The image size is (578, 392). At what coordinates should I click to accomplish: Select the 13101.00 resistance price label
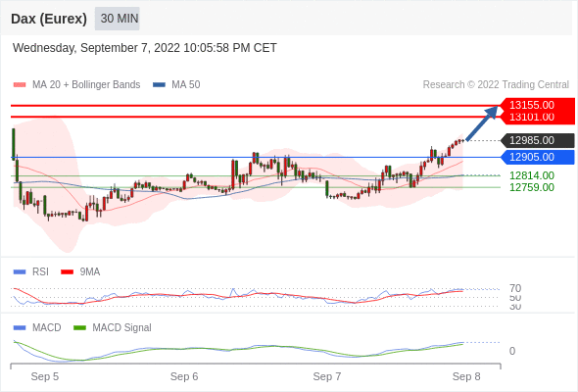click(x=532, y=117)
